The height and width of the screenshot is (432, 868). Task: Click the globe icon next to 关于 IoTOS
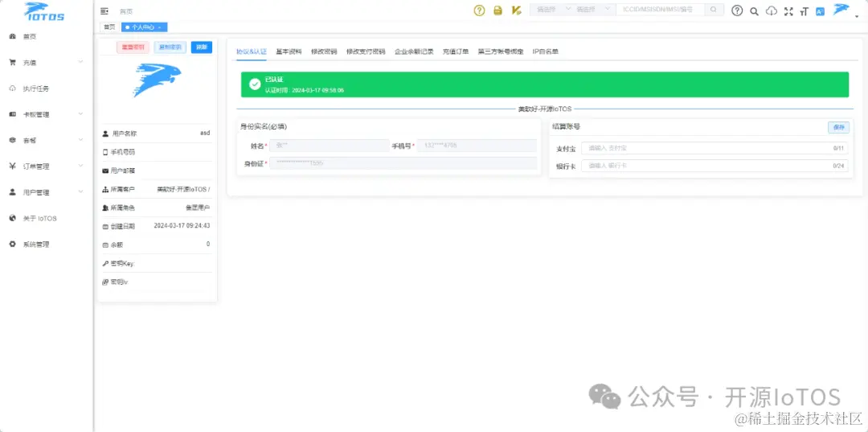[x=12, y=218]
